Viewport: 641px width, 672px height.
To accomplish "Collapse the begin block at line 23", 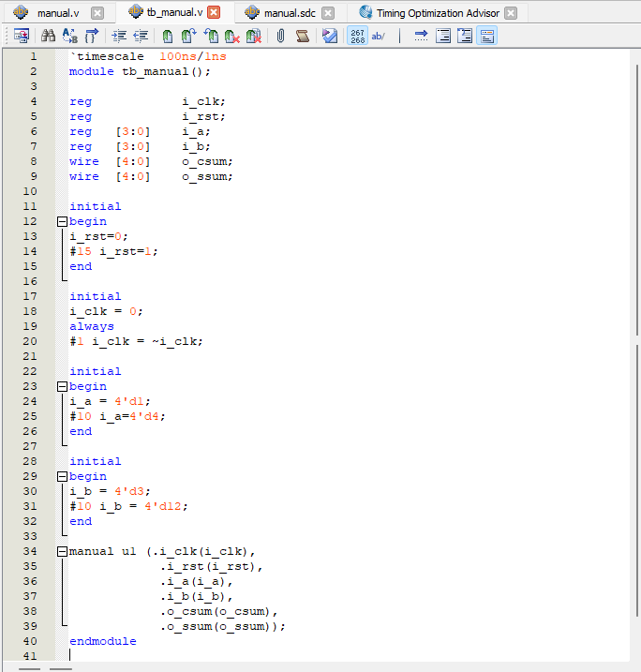I will (63, 386).
